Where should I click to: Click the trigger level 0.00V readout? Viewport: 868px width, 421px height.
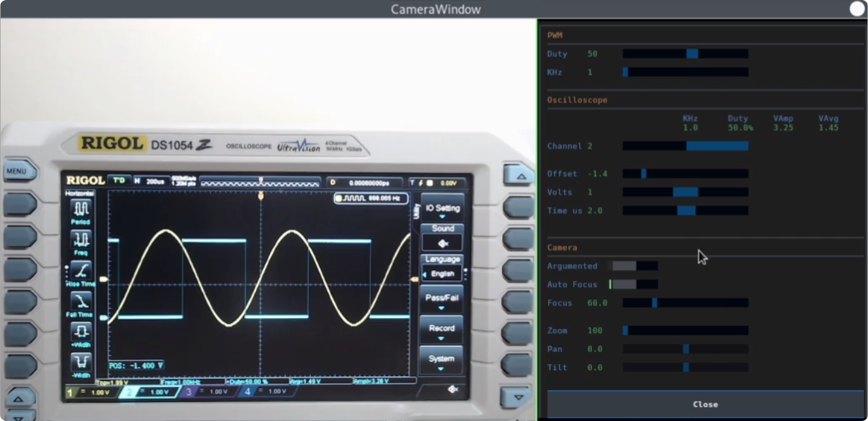pos(448,183)
